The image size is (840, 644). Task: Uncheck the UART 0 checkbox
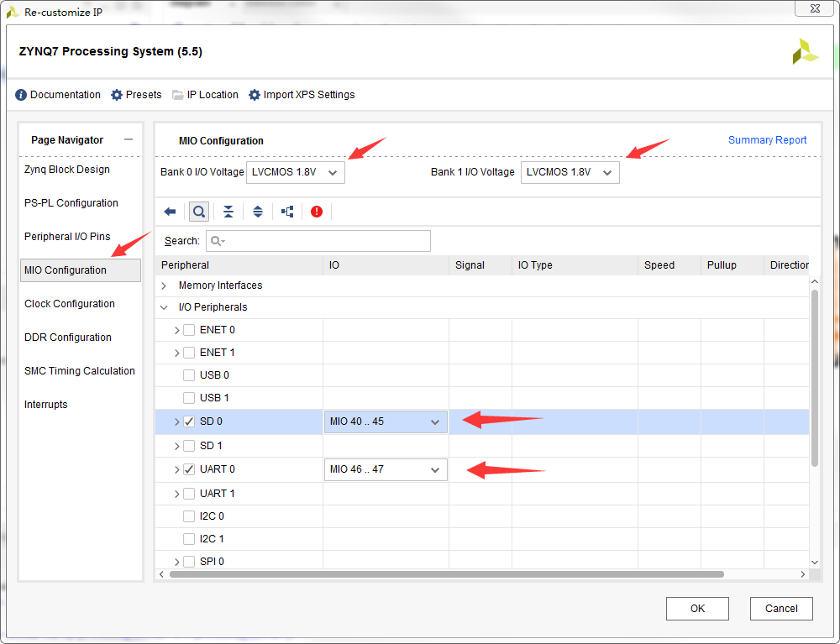(x=188, y=469)
